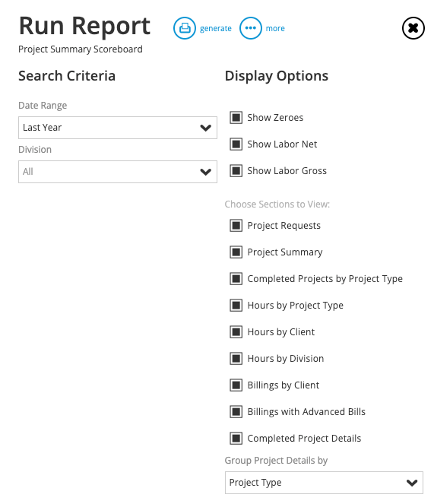Disable Completed Project Details section
Screen dimensions: 434x504
pyautogui.click(x=236, y=439)
